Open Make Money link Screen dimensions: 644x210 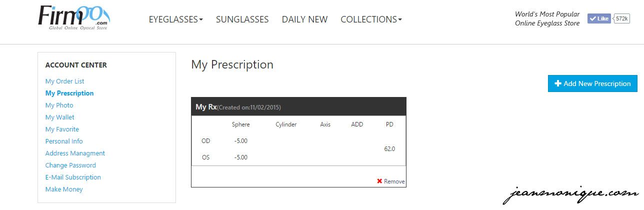tap(64, 189)
